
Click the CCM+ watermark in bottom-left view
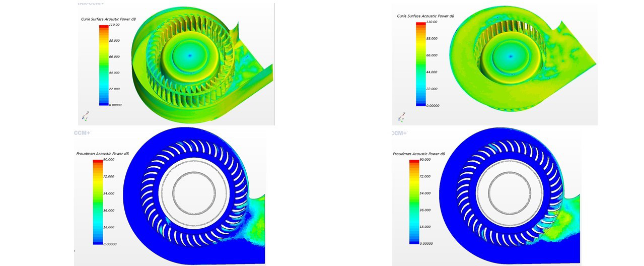(x=82, y=133)
